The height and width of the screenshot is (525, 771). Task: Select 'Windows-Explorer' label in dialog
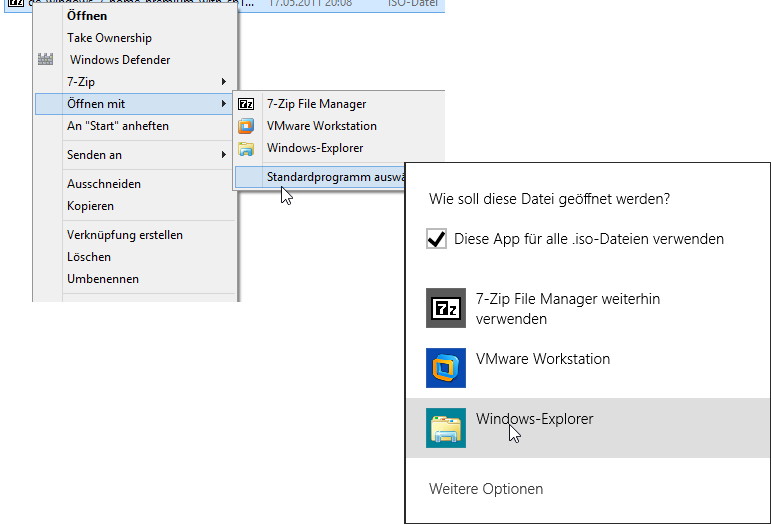click(534, 419)
